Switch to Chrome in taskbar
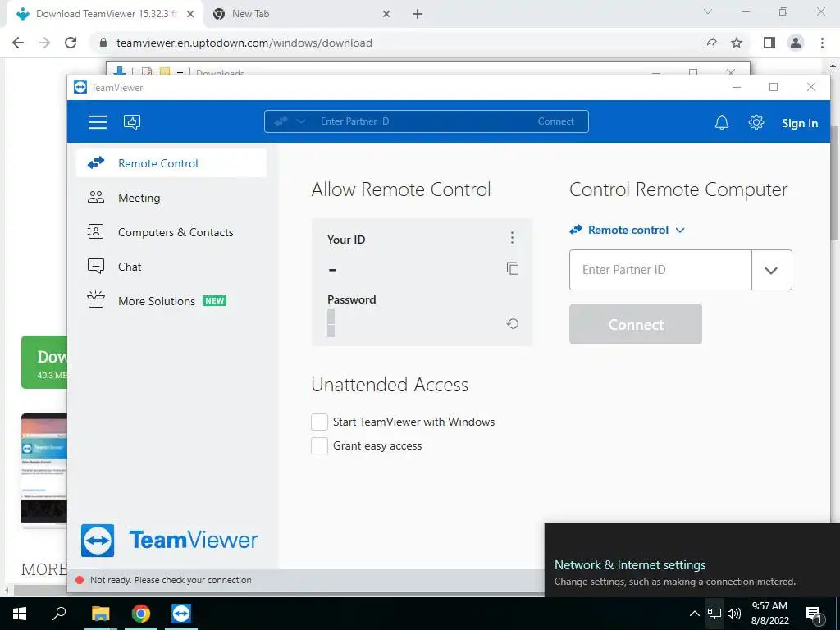 click(141, 614)
